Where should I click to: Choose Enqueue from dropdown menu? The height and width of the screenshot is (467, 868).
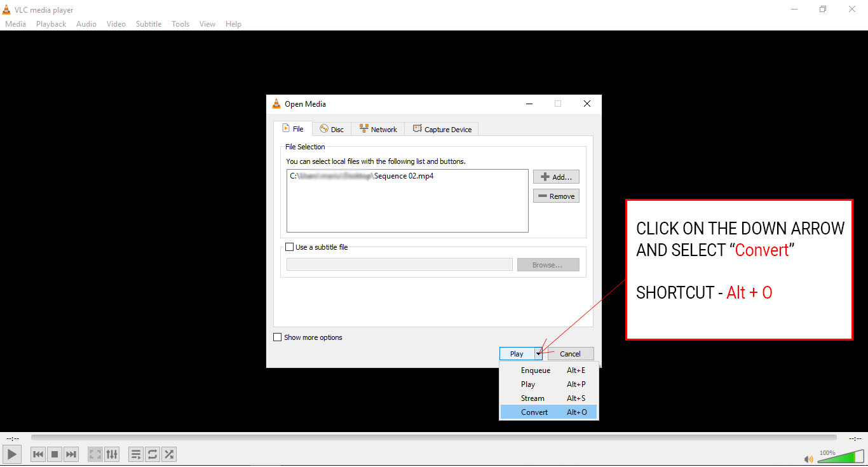click(x=549, y=370)
